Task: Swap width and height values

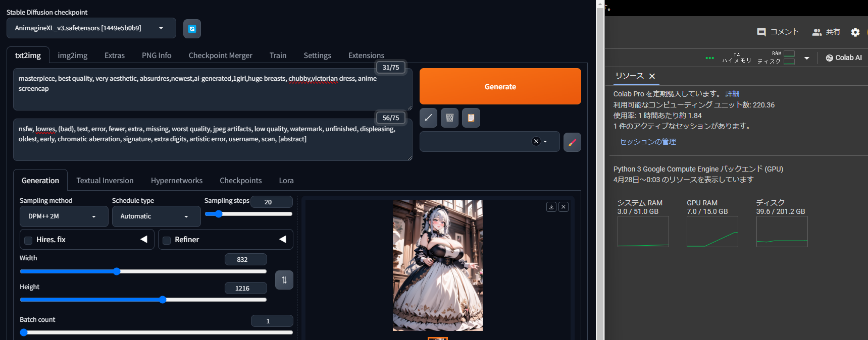Action: click(x=284, y=280)
